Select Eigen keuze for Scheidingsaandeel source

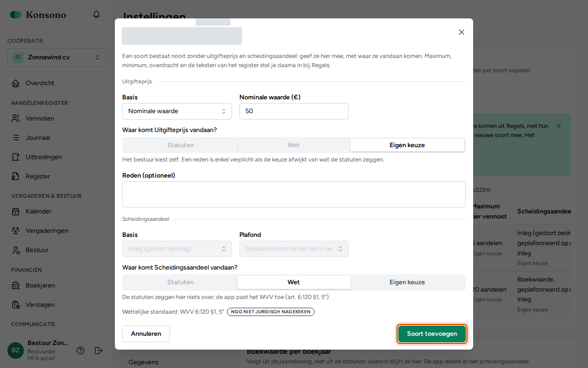pyautogui.click(x=407, y=282)
